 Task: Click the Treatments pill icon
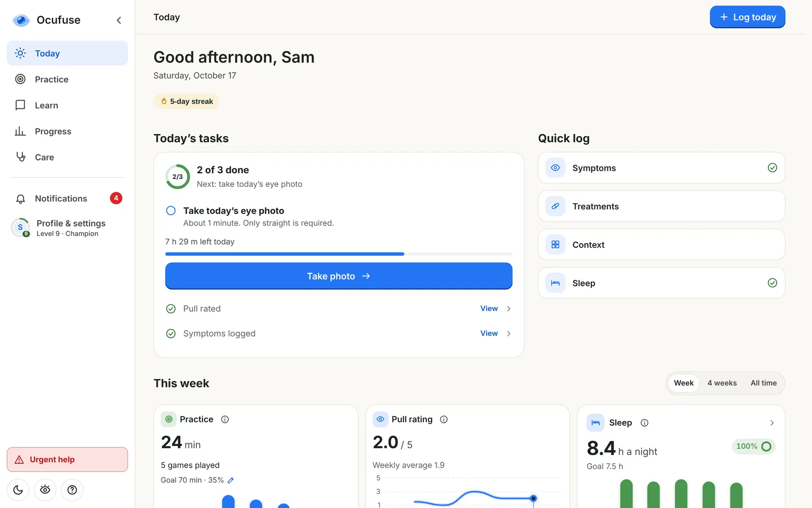pyautogui.click(x=555, y=206)
